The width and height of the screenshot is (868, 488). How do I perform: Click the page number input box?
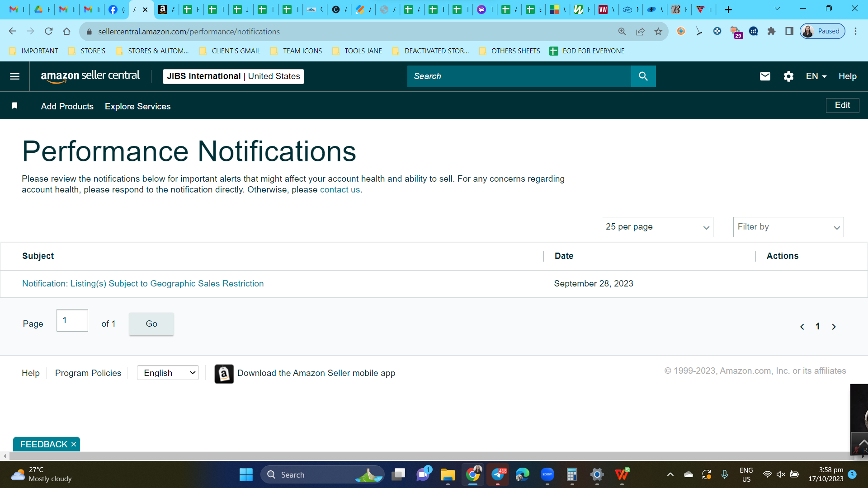(x=72, y=320)
